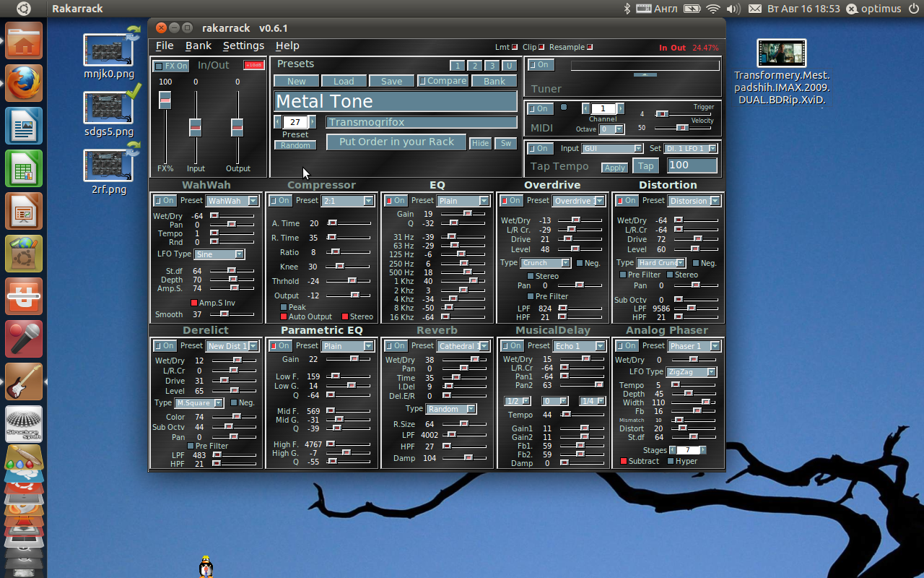Click the Random preset button

pyautogui.click(x=295, y=145)
